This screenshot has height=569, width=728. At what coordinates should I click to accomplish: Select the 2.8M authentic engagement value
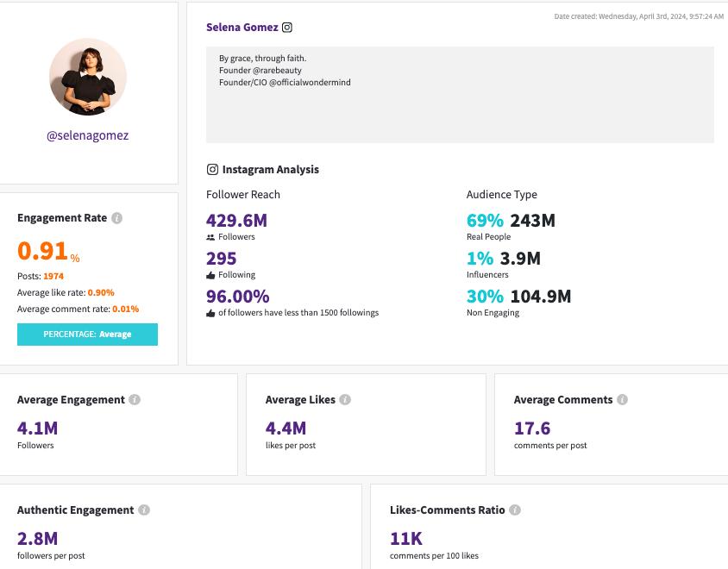pyautogui.click(x=38, y=539)
